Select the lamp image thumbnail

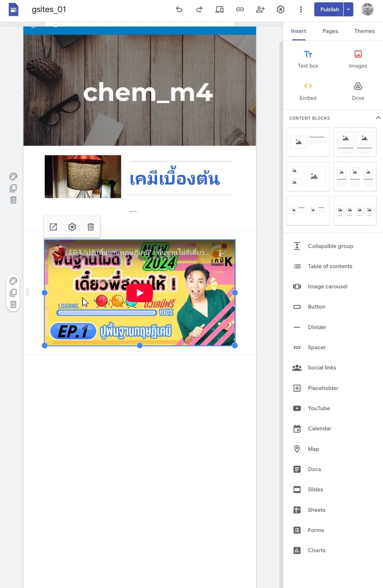[83, 176]
